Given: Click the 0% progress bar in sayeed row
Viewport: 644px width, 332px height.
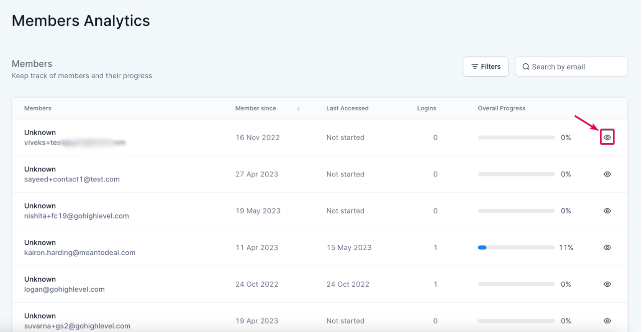Looking at the screenshot, I should 516,174.
